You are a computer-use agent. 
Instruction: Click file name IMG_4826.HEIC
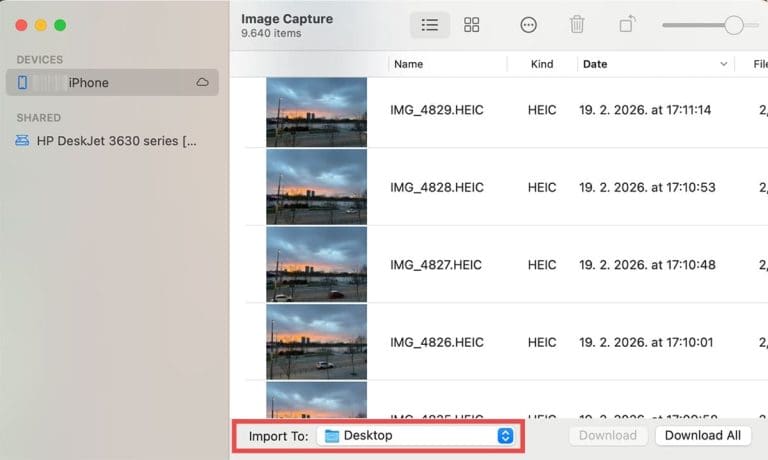[x=436, y=342]
